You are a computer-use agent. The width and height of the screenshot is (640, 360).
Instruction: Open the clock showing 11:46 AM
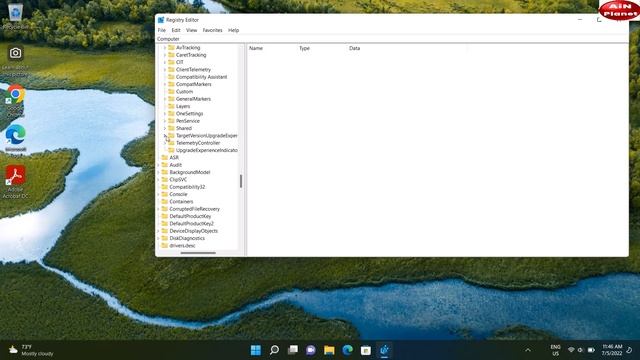tap(612, 350)
